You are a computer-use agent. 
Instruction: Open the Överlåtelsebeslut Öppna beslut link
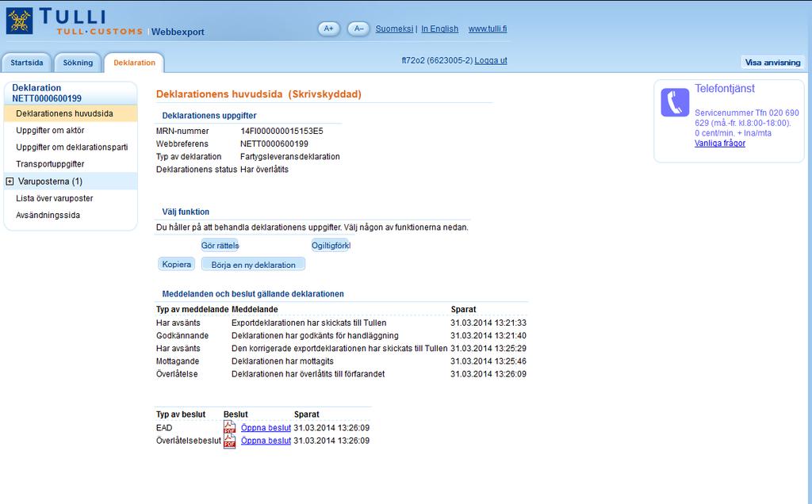(266, 441)
